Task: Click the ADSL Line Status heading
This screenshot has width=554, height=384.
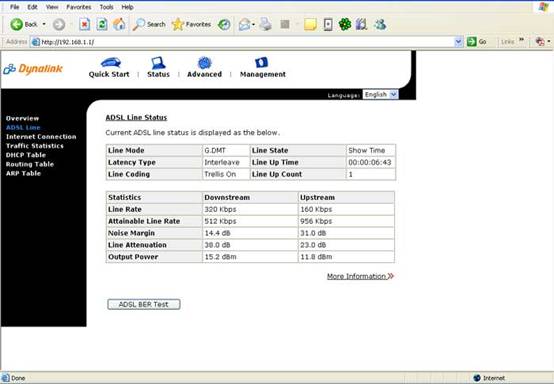Action: tap(136, 118)
